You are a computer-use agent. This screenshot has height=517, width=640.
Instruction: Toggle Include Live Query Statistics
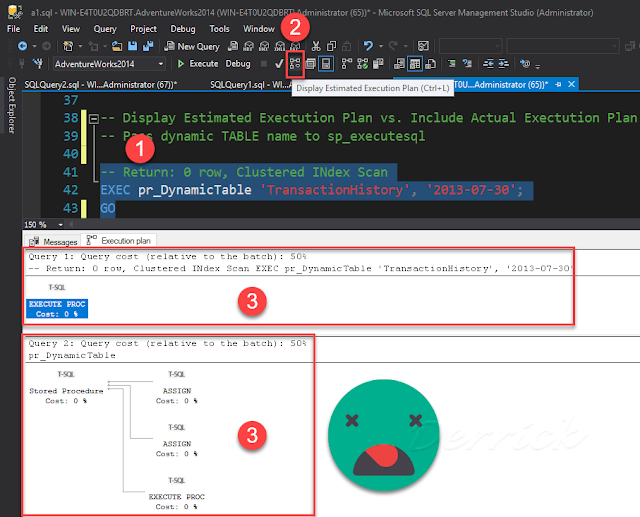[362, 64]
